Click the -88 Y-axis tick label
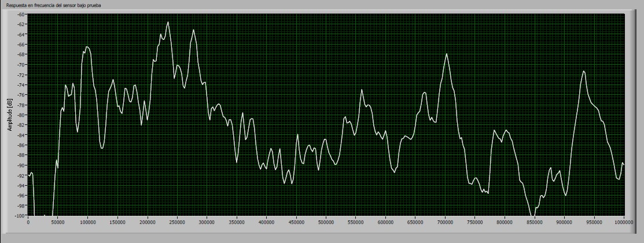The width and height of the screenshot is (644, 243). 22,155
